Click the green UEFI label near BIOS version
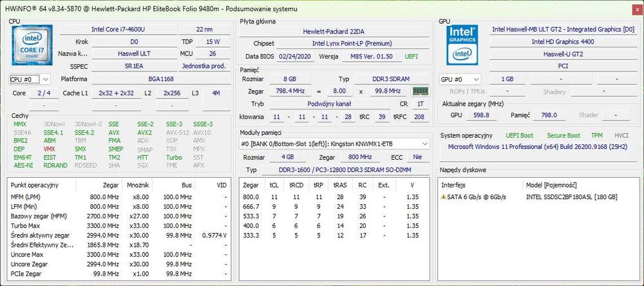This screenshot has height=286, width=644. point(411,56)
